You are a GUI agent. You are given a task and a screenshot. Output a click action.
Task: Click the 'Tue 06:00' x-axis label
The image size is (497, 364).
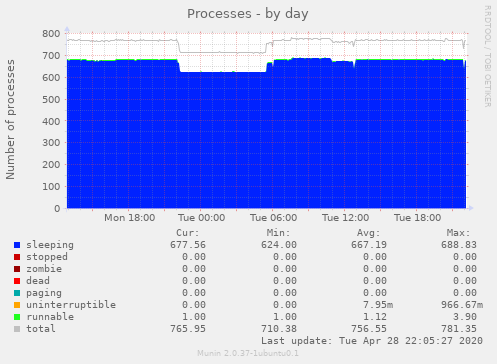click(x=273, y=218)
